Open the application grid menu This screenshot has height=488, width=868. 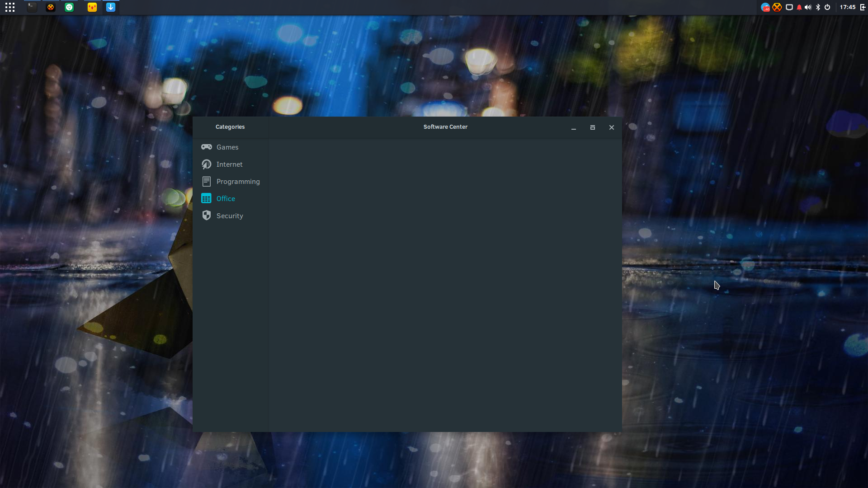[10, 7]
